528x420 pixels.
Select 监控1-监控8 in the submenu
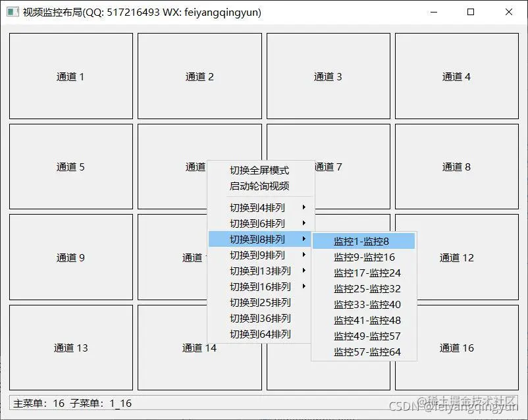pyautogui.click(x=363, y=241)
